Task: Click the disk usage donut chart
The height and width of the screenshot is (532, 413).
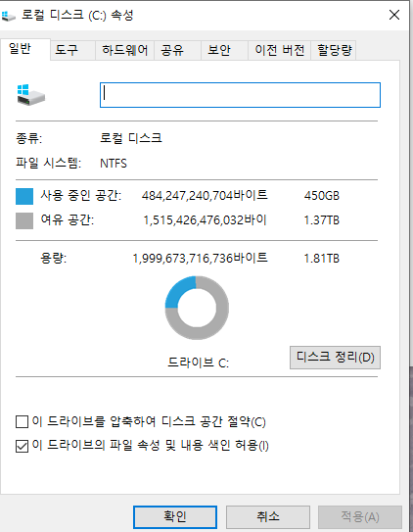Action: coord(197,308)
